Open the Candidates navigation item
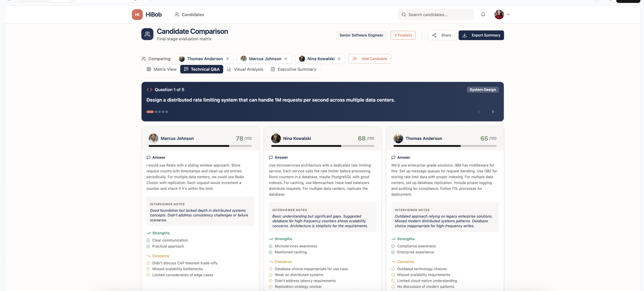644x291 pixels. click(x=189, y=15)
